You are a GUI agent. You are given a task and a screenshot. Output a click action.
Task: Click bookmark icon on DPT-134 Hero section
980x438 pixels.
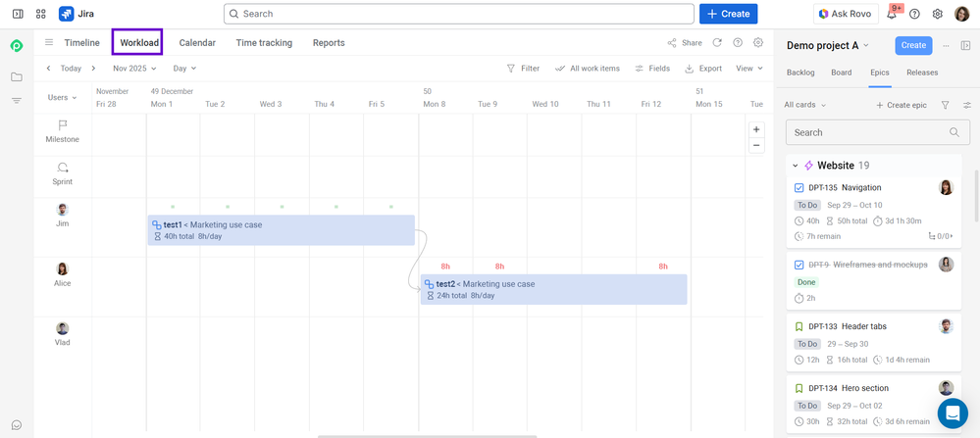(x=799, y=388)
